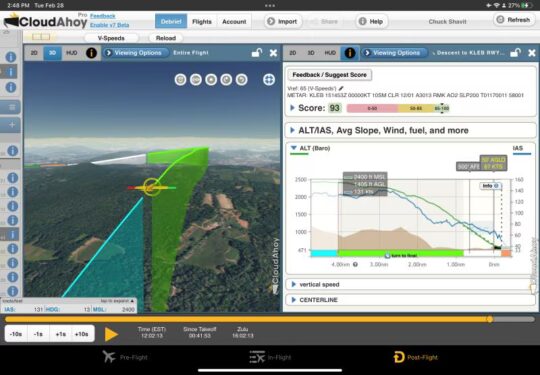The image size is (540, 375).
Task: Open the Flights tab
Action: 202,21
